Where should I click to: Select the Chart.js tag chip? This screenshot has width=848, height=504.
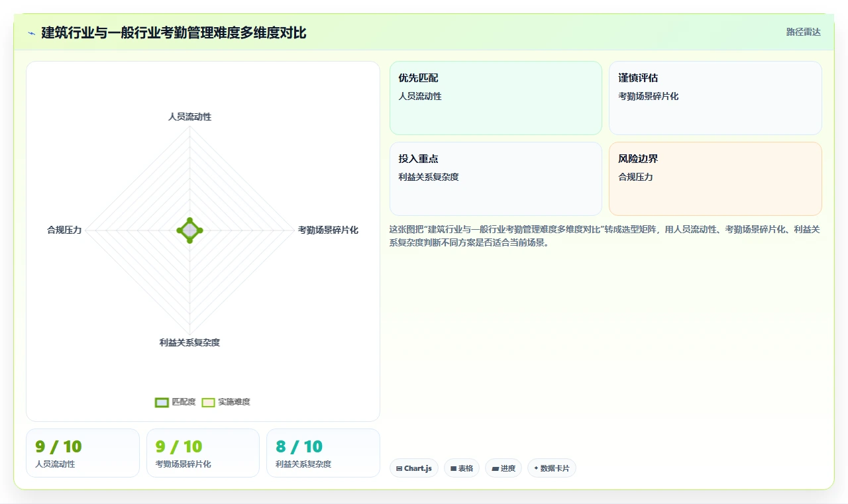414,468
